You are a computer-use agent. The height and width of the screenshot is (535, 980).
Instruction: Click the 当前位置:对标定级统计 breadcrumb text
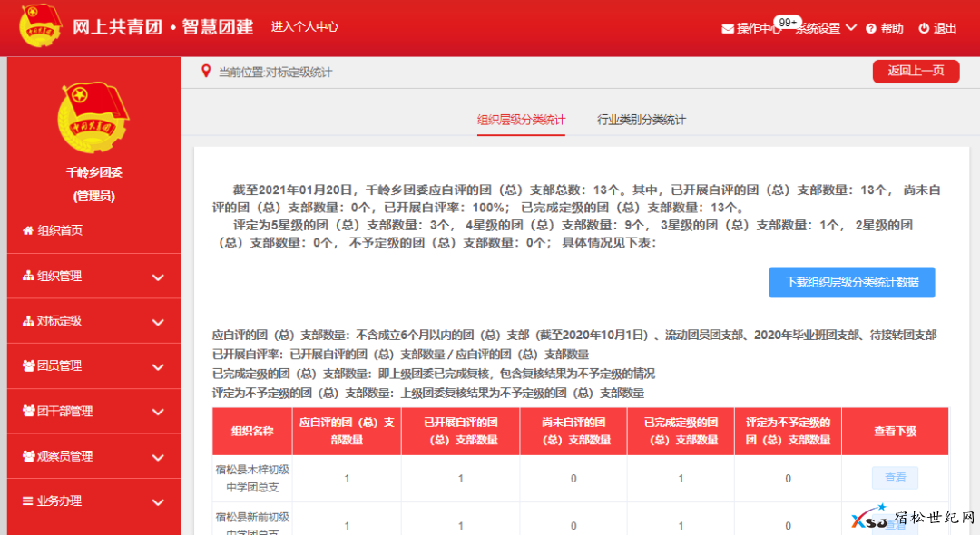pyautogui.click(x=275, y=73)
